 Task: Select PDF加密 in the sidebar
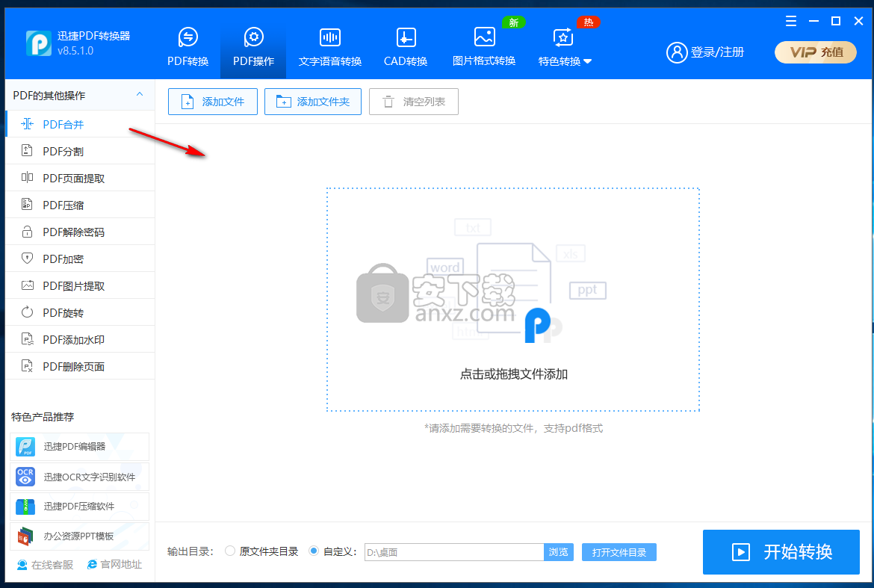coord(80,259)
